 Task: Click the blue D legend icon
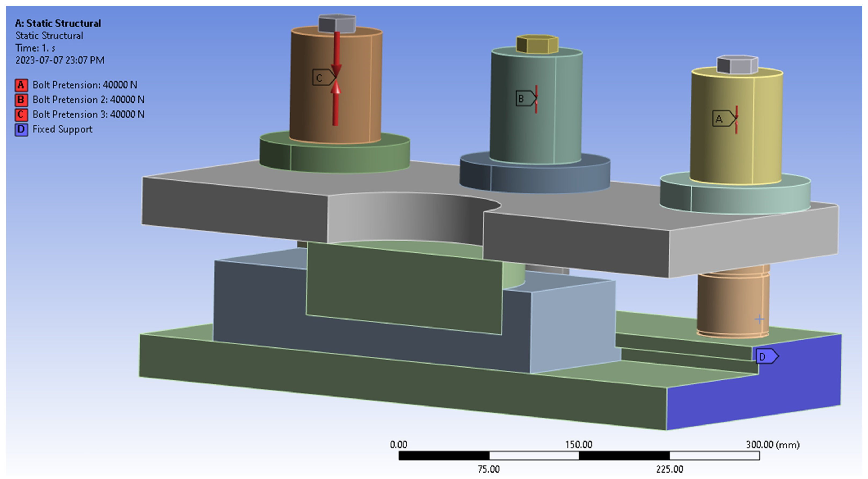click(21, 129)
